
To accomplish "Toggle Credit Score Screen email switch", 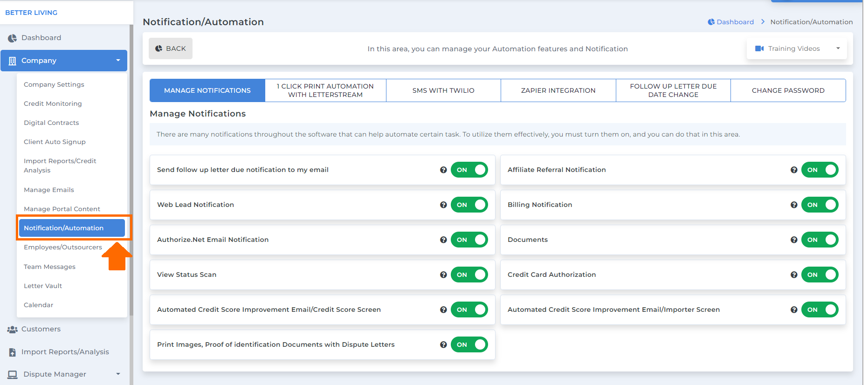I will pos(469,309).
